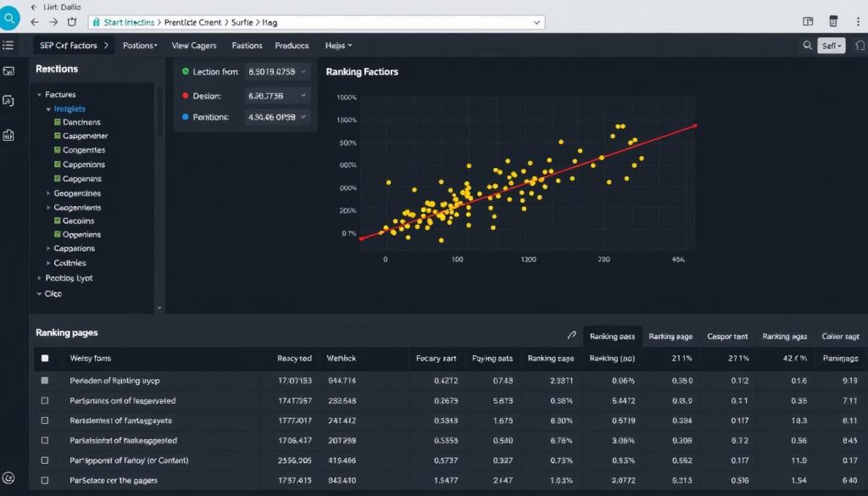The height and width of the screenshot is (496, 868).
Task: Select the Ranking oats tab above the table
Action: coord(612,336)
